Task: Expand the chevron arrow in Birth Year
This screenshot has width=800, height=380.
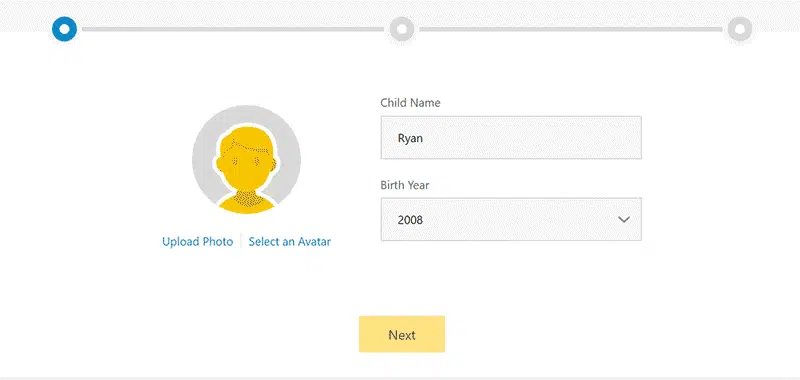Action: point(623,220)
